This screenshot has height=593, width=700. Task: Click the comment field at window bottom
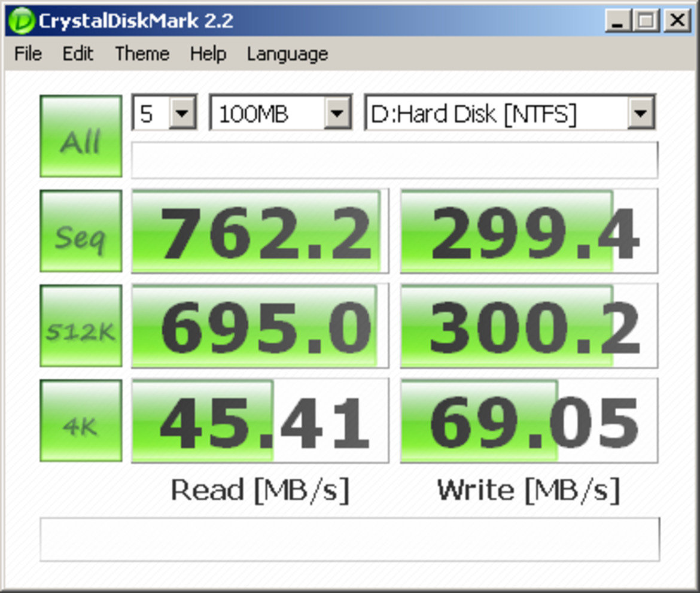tap(350, 538)
